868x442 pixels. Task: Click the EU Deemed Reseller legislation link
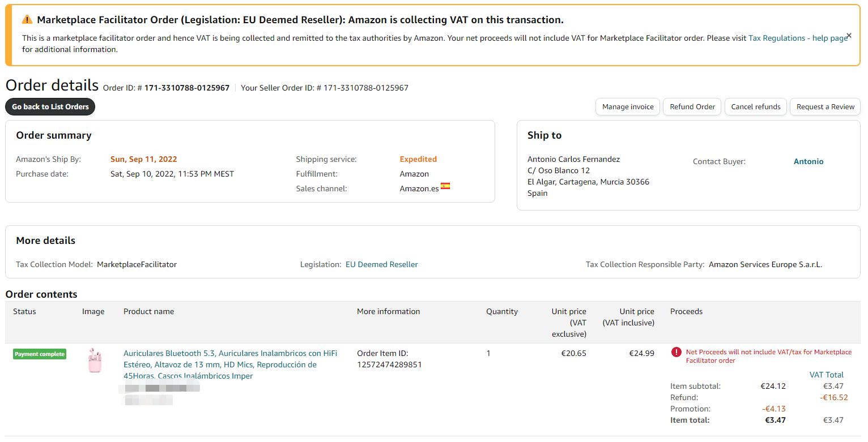click(381, 264)
